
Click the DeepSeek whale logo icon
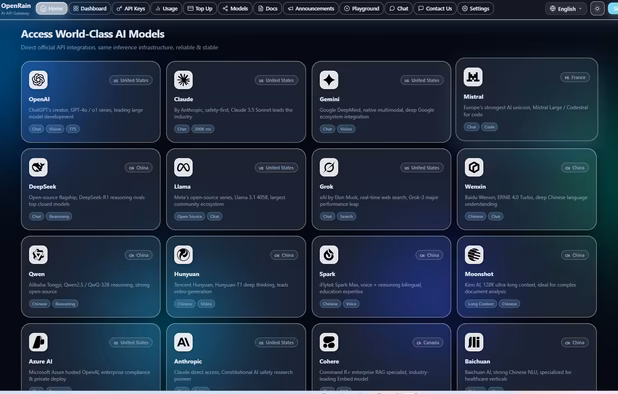38,167
